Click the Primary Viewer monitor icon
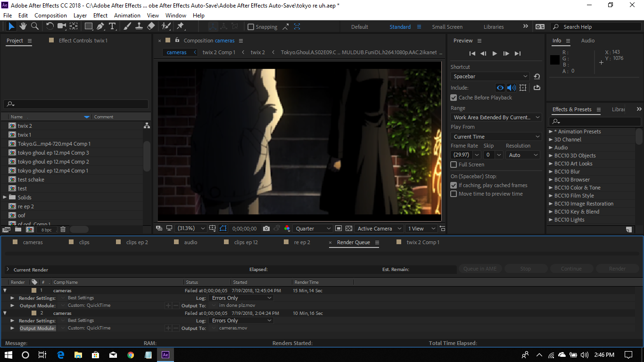This screenshot has width=644, height=362. pos(169,229)
